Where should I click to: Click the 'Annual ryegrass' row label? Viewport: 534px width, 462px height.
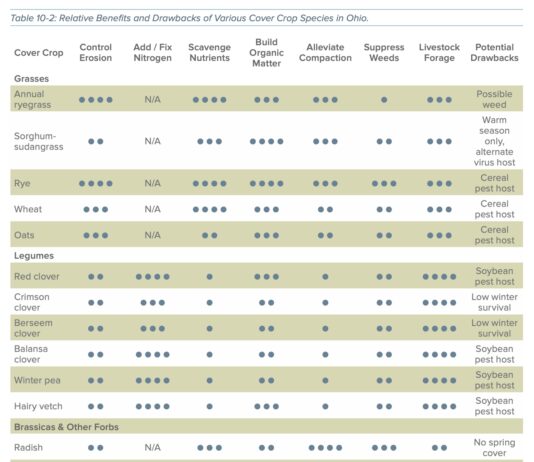[x=32, y=99]
